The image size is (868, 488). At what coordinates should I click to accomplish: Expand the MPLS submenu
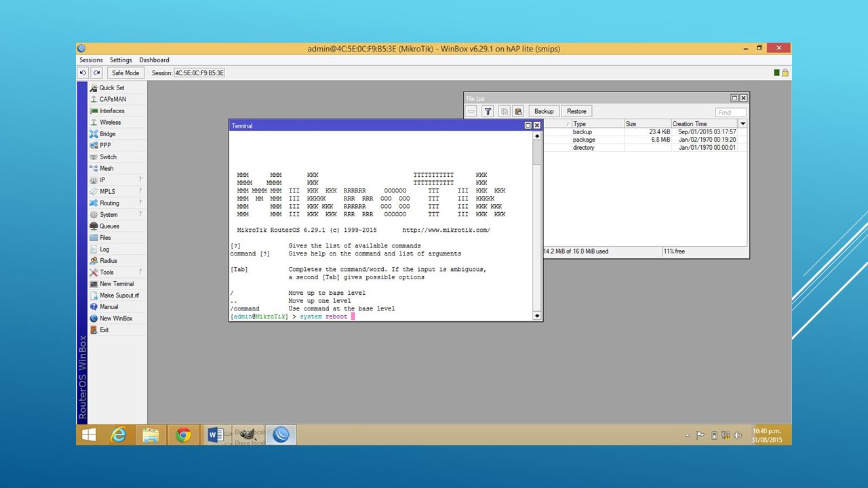pyautogui.click(x=117, y=191)
